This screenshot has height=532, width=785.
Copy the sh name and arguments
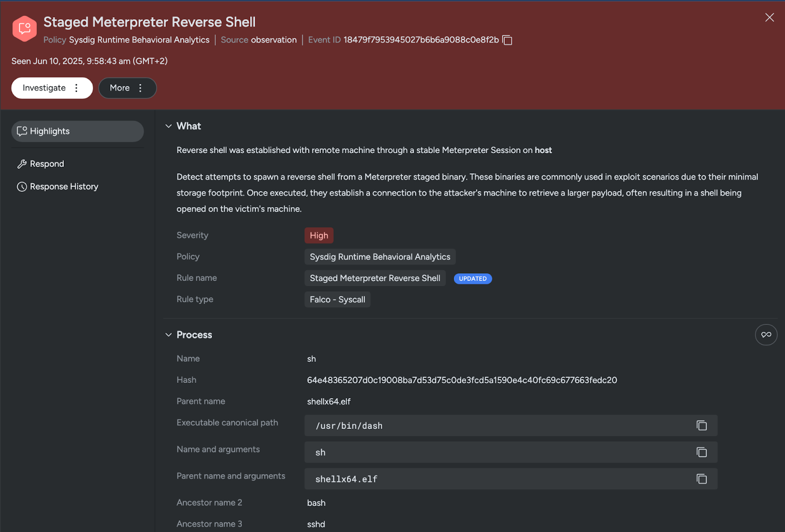click(x=702, y=452)
